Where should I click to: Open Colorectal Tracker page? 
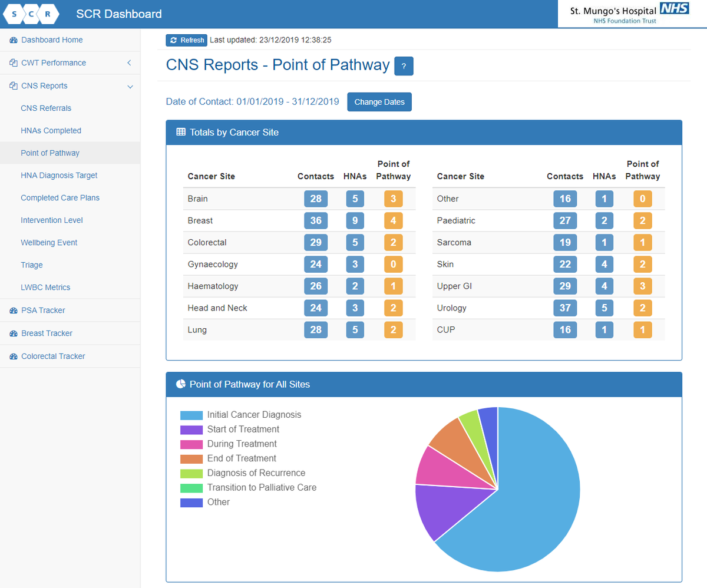(53, 356)
